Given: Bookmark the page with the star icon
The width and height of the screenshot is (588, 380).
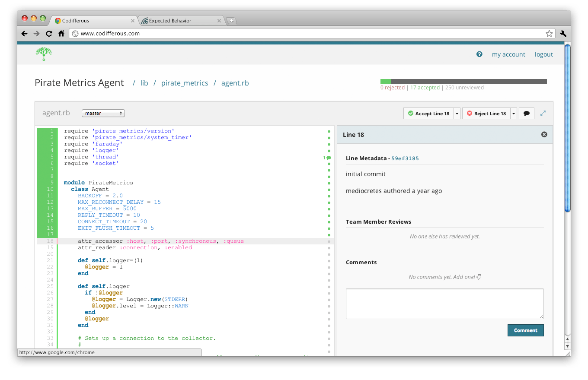Looking at the screenshot, I should [549, 34].
